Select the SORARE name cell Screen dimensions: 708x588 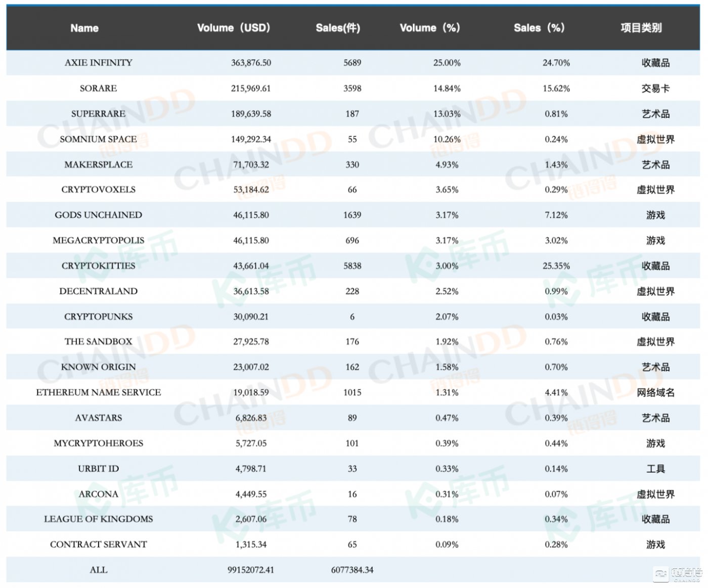[x=99, y=88]
